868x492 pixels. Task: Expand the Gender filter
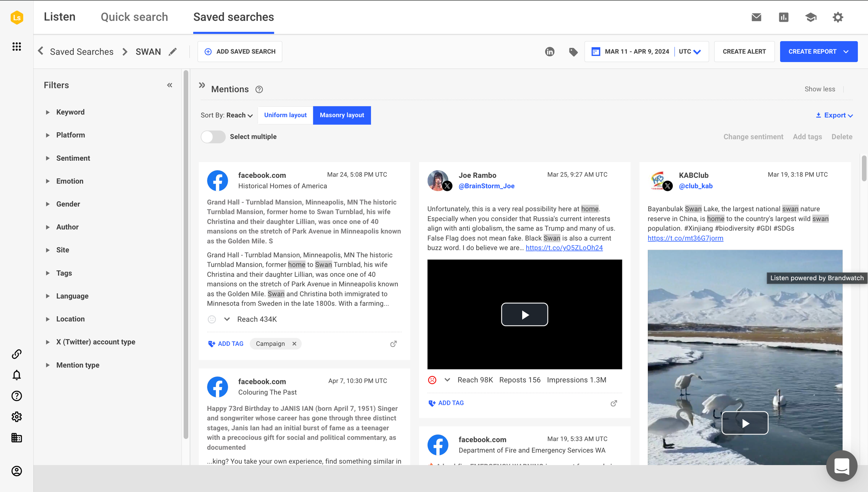(68, 204)
